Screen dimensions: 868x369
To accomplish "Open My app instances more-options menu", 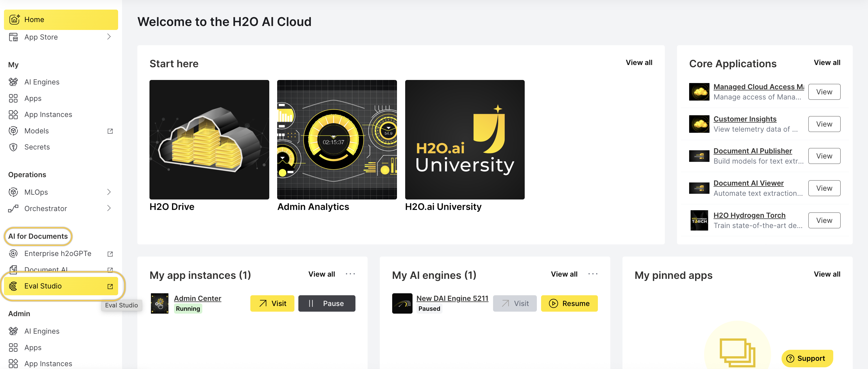I will 350,274.
